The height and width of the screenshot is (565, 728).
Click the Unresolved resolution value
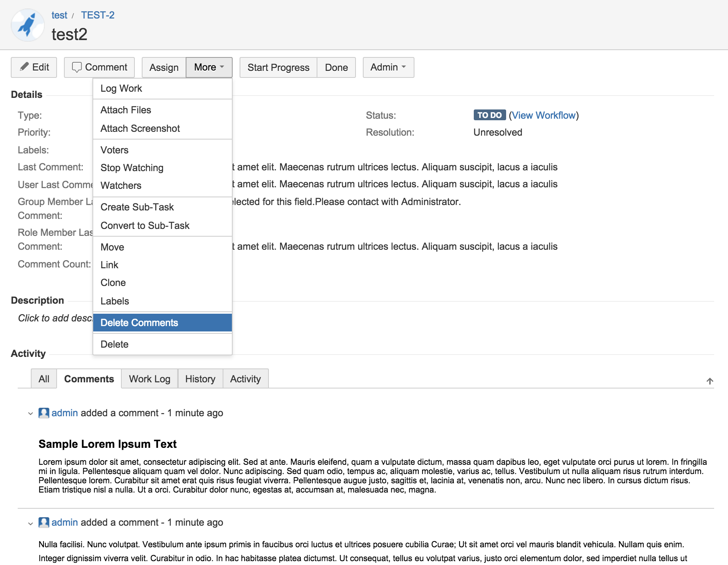tap(498, 133)
